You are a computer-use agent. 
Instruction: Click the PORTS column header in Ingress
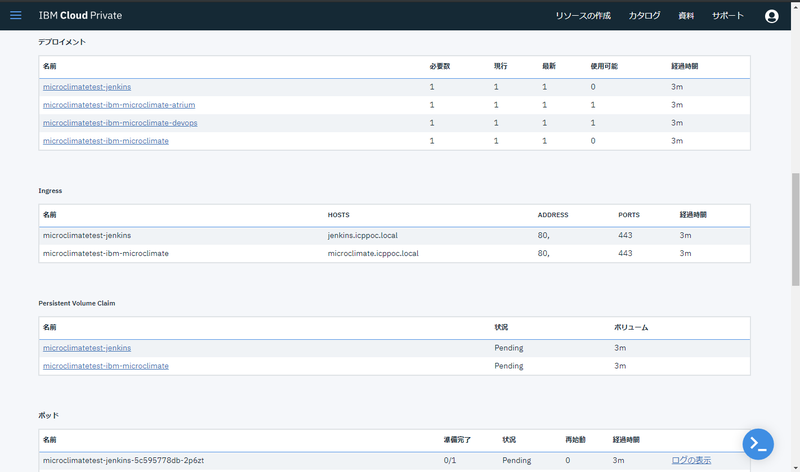coord(629,215)
